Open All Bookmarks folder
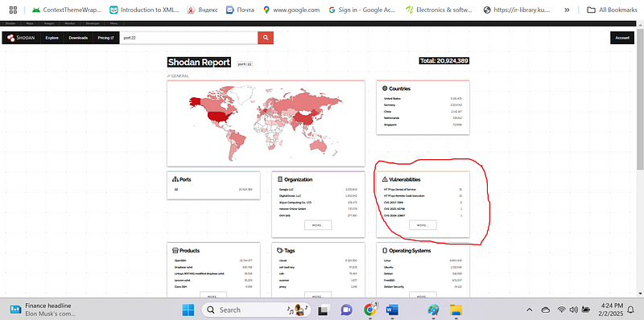The image size is (644, 320). (611, 10)
